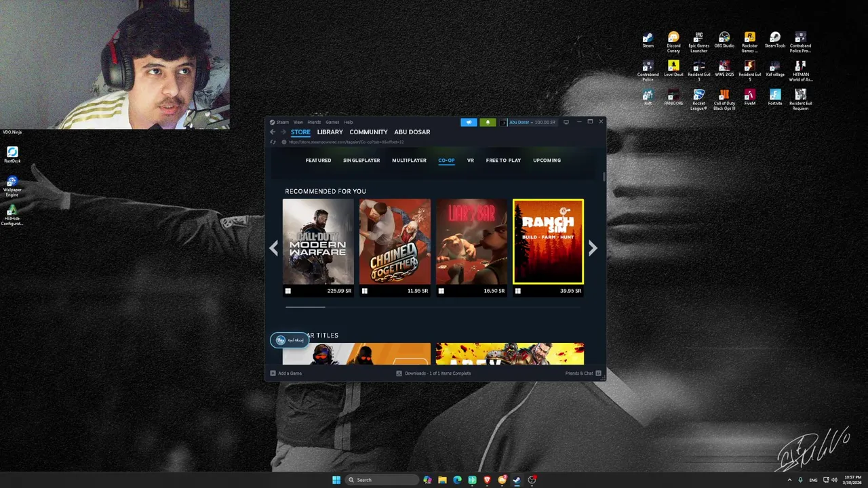Screen dimensions: 868x488
Task: Open the Friends menu in Steam
Action: tap(314, 122)
